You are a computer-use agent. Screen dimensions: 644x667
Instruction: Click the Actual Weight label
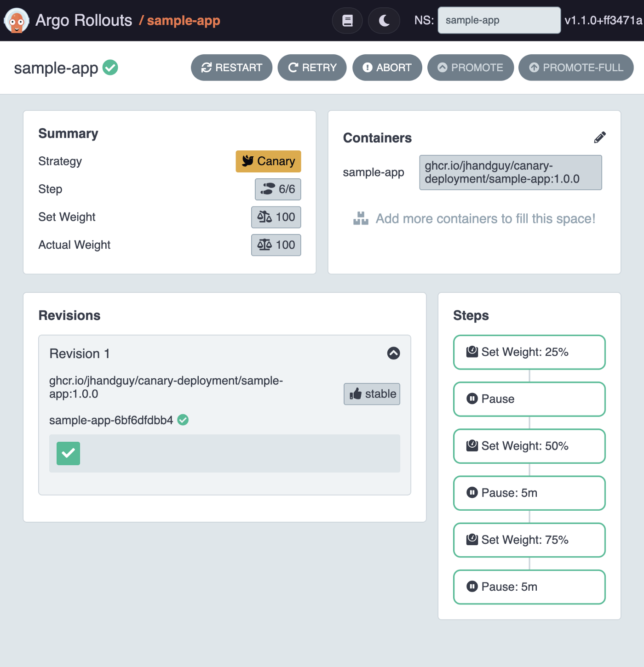click(x=75, y=245)
